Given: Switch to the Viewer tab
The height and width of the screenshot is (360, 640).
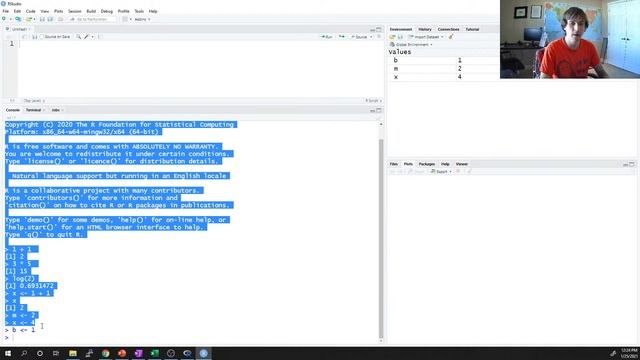Looking at the screenshot, I should 462,164.
